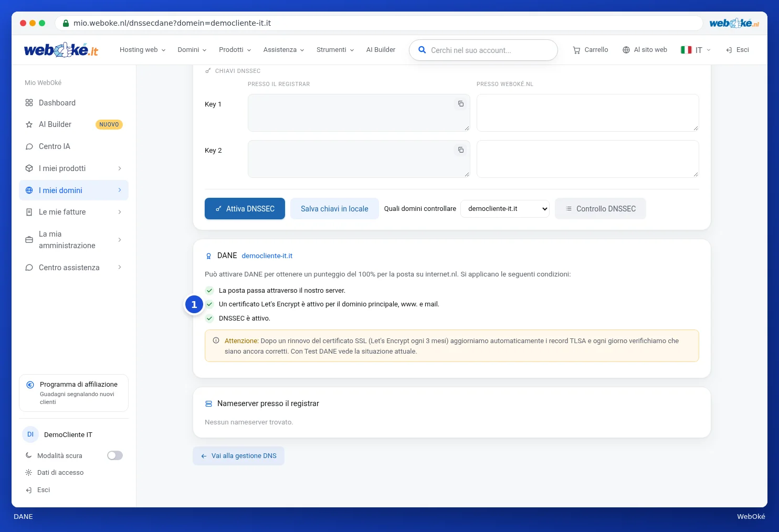
Task: Open the Hosting web menu
Action: click(x=142, y=50)
